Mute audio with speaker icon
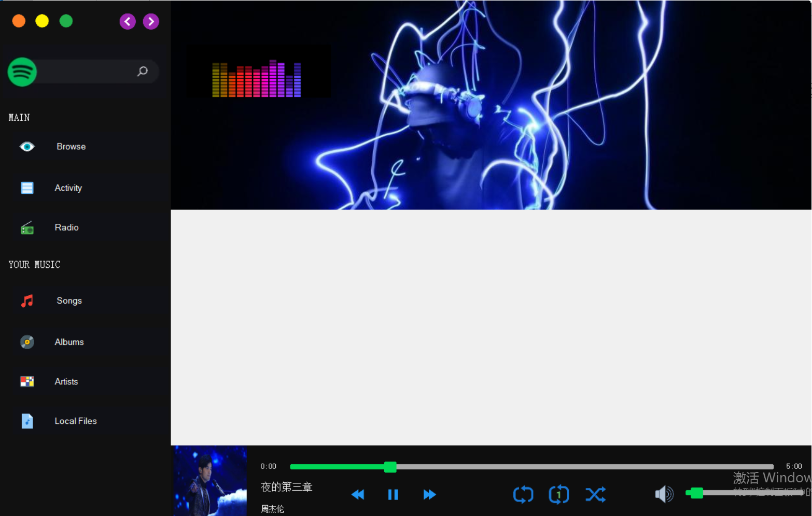This screenshot has height=516, width=812. click(x=664, y=494)
